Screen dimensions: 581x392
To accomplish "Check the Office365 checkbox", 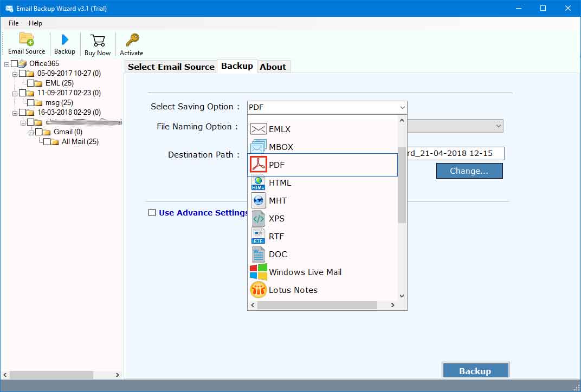I will pyautogui.click(x=15, y=63).
